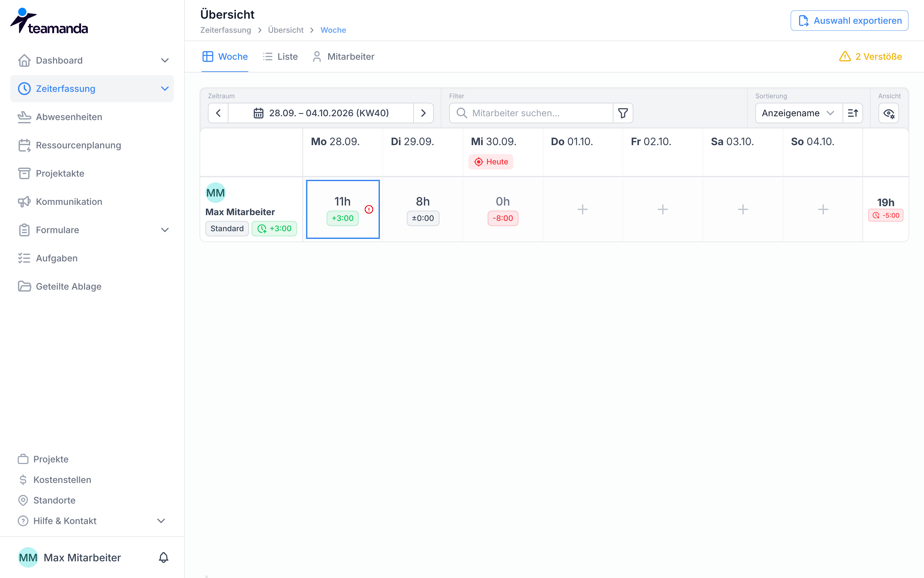Open the date range picker KW40
Screen dimensions: 924x578
[321, 113]
